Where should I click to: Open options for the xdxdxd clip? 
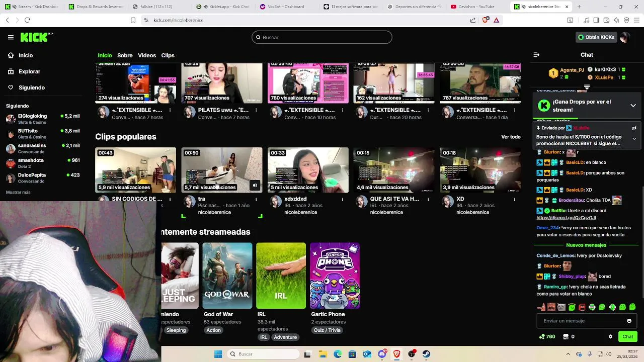(343, 200)
